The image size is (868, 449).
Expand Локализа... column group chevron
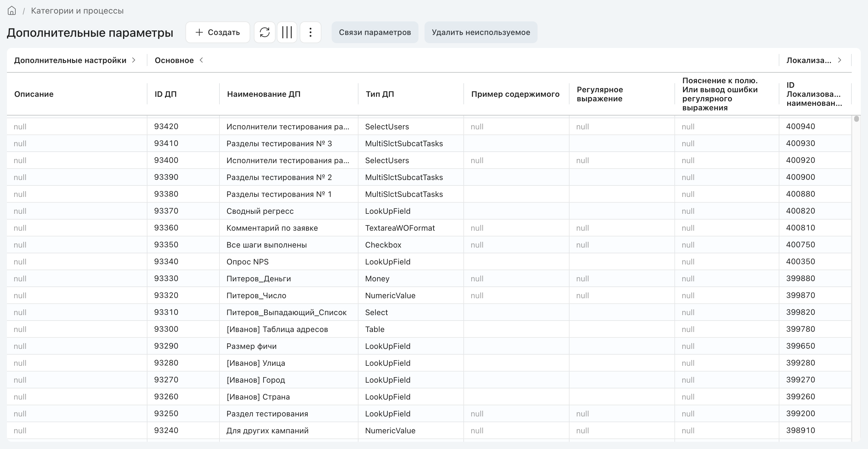[x=839, y=60]
